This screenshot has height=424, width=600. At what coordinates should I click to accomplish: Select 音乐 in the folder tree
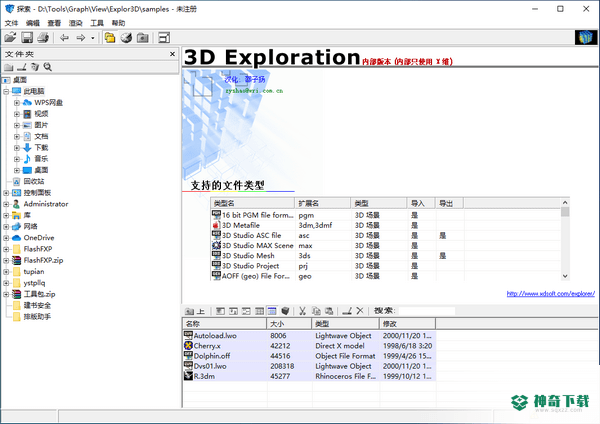[41, 159]
